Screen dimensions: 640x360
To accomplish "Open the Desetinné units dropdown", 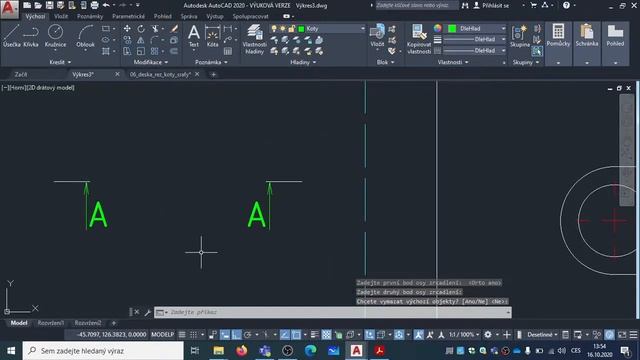I will coord(542,335).
